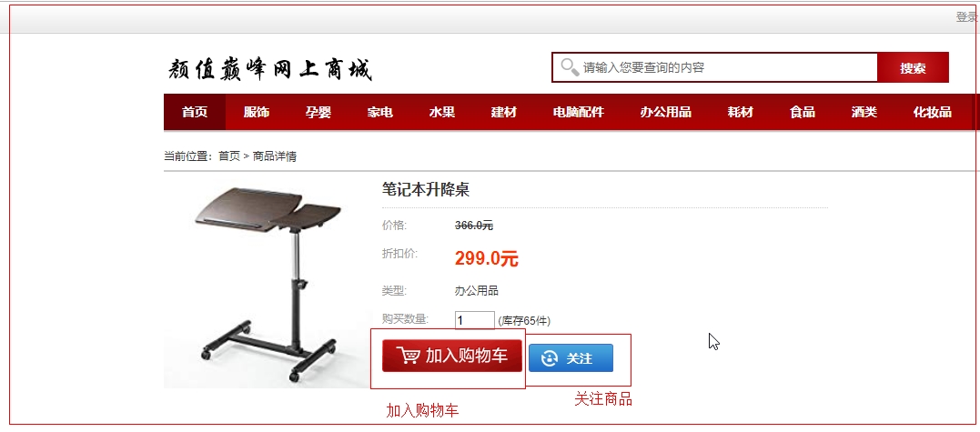
Task: Select the 家电 menu item
Action: click(x=380, y=113)
